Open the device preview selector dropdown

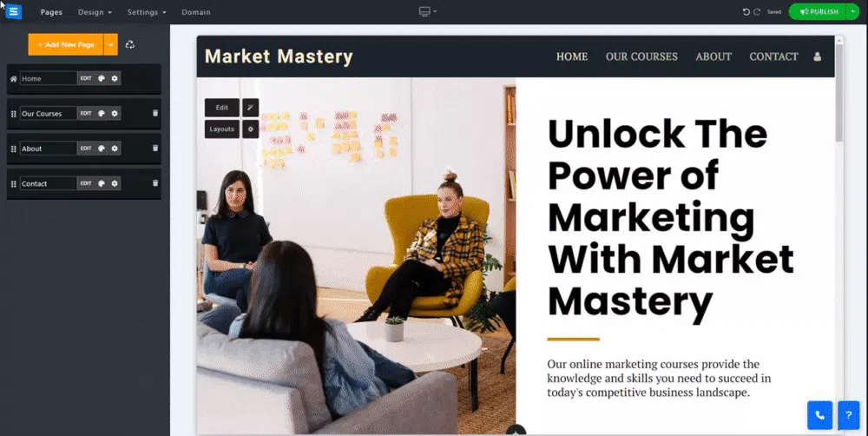pos(427,11)
